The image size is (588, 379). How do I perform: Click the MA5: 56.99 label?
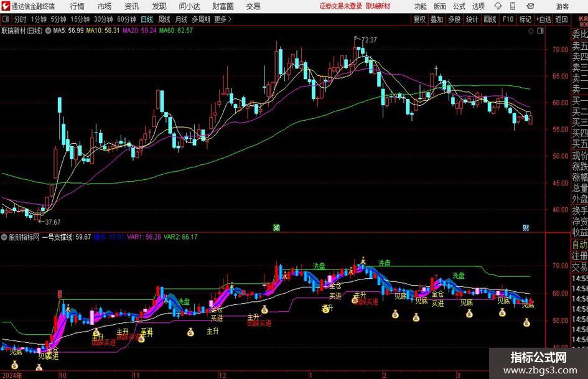pos(68,30)
